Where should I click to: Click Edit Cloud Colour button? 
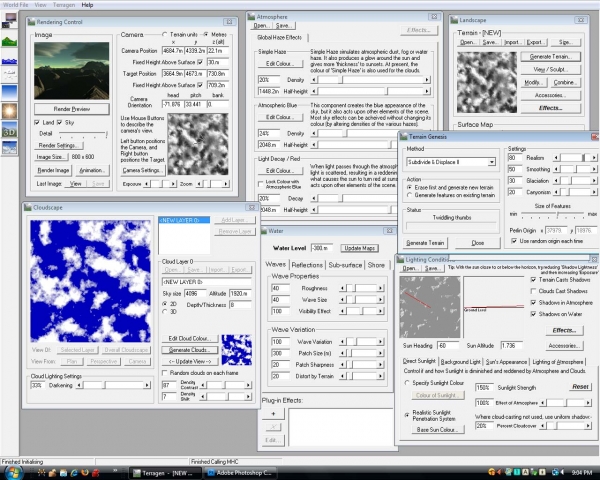189,338
